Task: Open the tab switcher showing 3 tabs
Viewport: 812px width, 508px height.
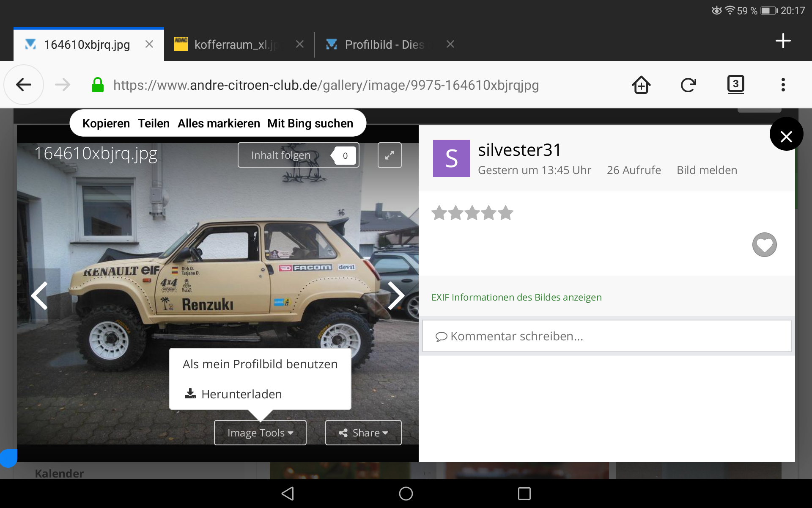Action: [x=736, y=84]
